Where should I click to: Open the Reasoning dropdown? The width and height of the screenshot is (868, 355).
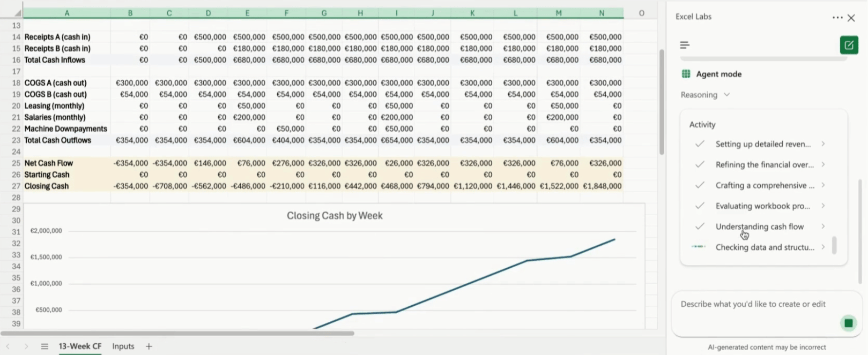705,95
